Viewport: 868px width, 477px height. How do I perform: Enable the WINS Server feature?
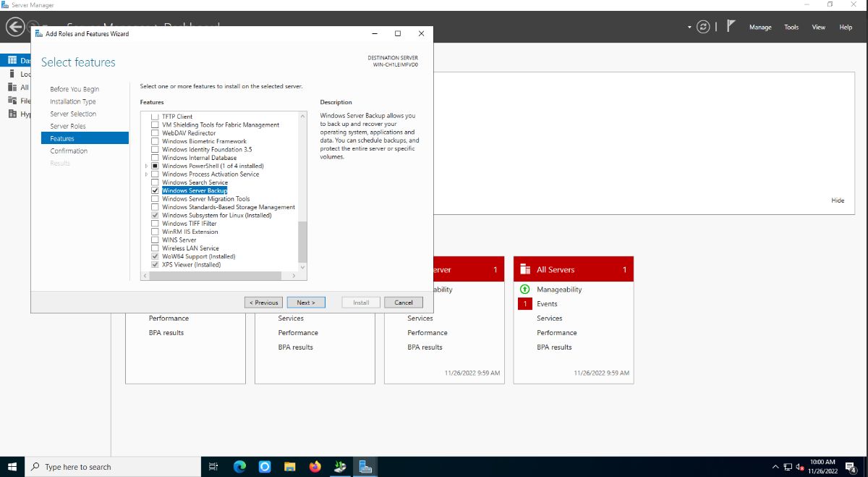click(155, 240)
